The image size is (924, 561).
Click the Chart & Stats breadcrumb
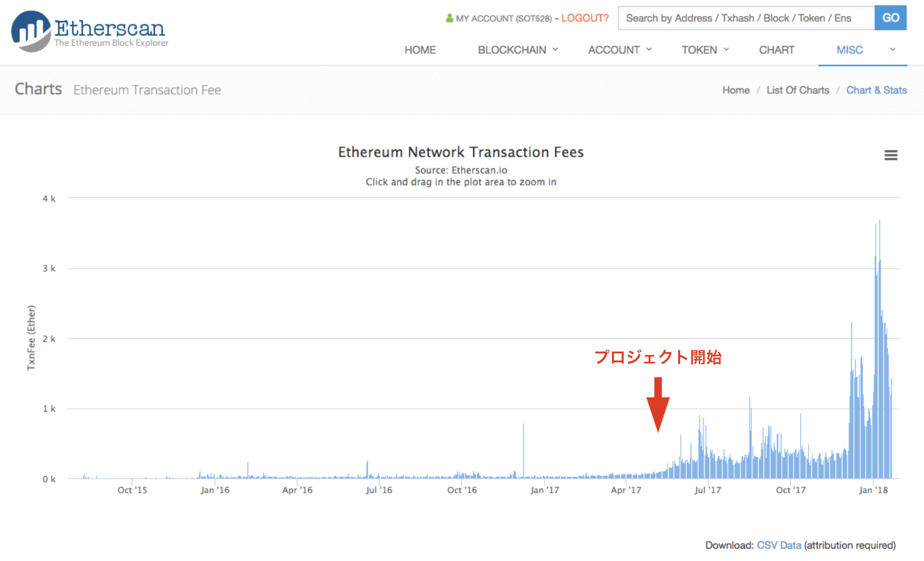click(x=876, y=90)
